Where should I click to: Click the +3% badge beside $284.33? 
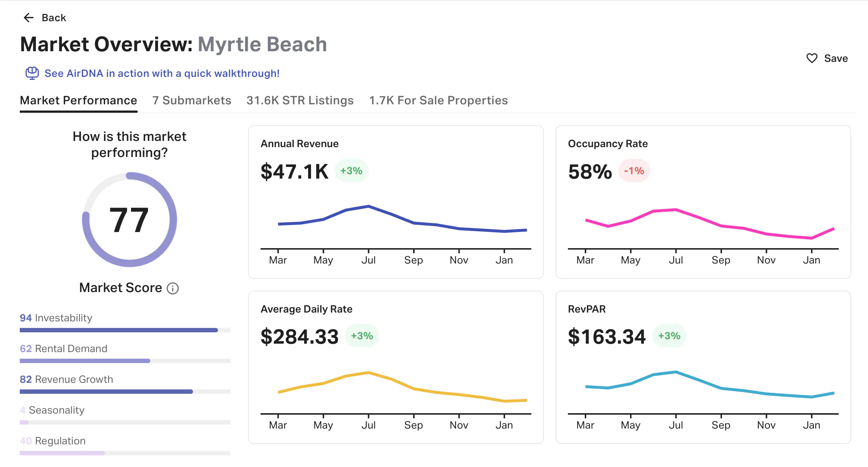[x=362, y=336]
